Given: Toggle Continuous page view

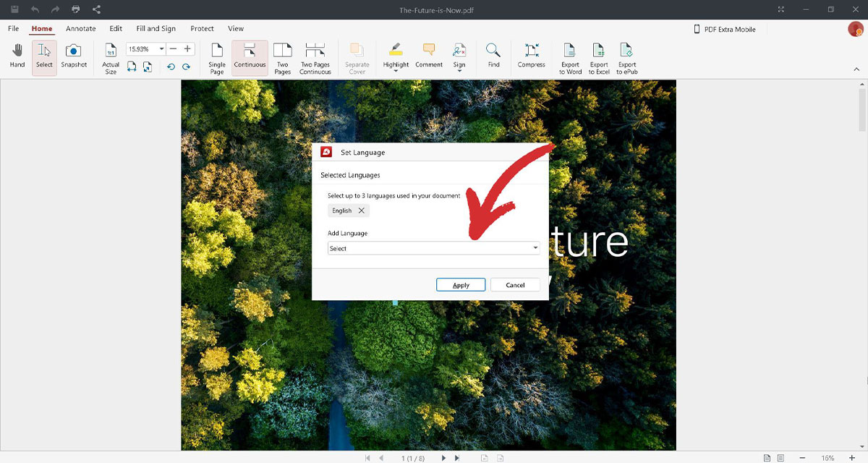Looking at the screenshot, I should click(x=250, y=58).
